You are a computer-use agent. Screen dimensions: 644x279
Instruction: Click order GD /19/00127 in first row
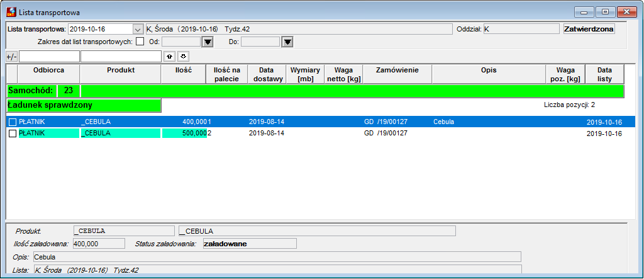(x=386, y=122)
